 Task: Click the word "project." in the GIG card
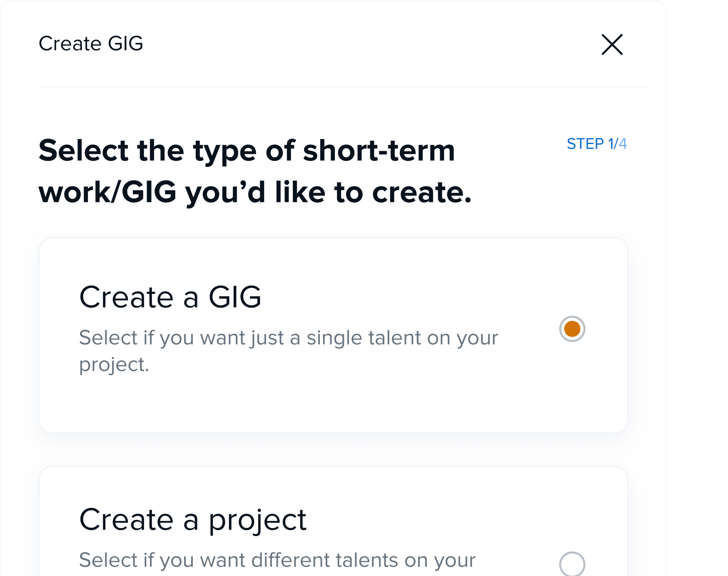(x=114, y=365)
